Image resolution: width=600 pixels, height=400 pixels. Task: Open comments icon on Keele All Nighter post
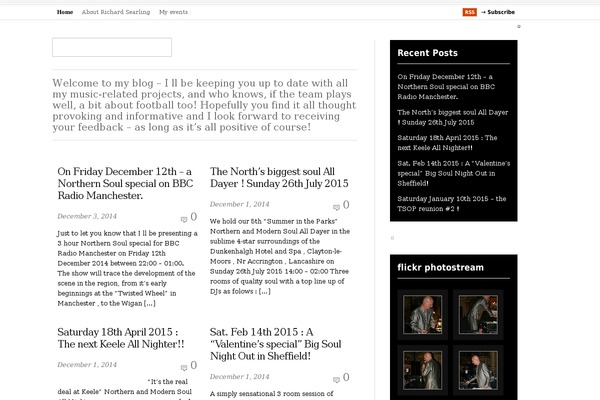pos(184,368)
